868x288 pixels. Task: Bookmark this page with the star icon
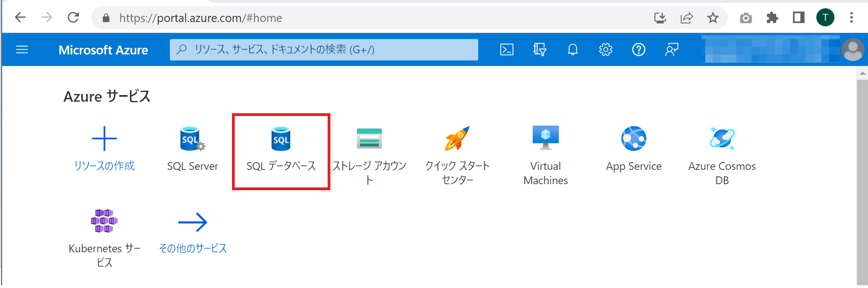click(713, 18)
